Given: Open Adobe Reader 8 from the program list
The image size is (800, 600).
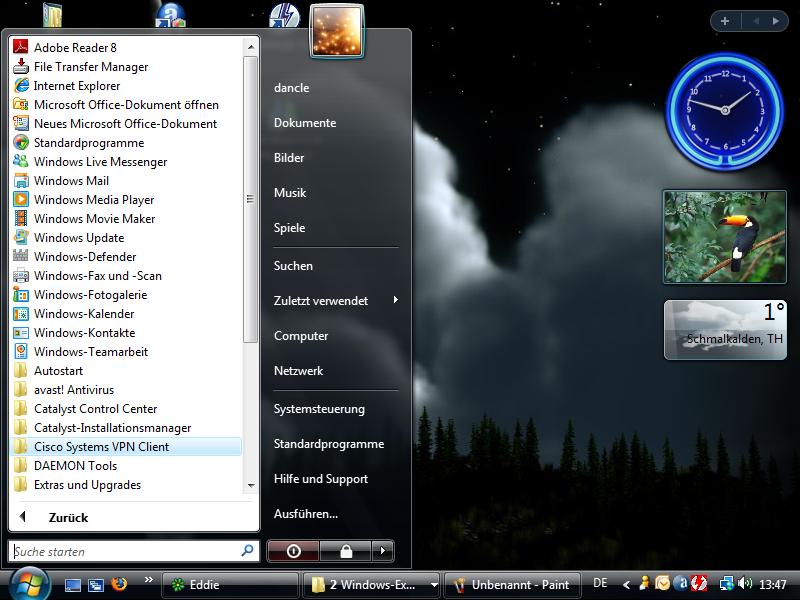Looking at the screenshot, I should [x=75, y=47].
